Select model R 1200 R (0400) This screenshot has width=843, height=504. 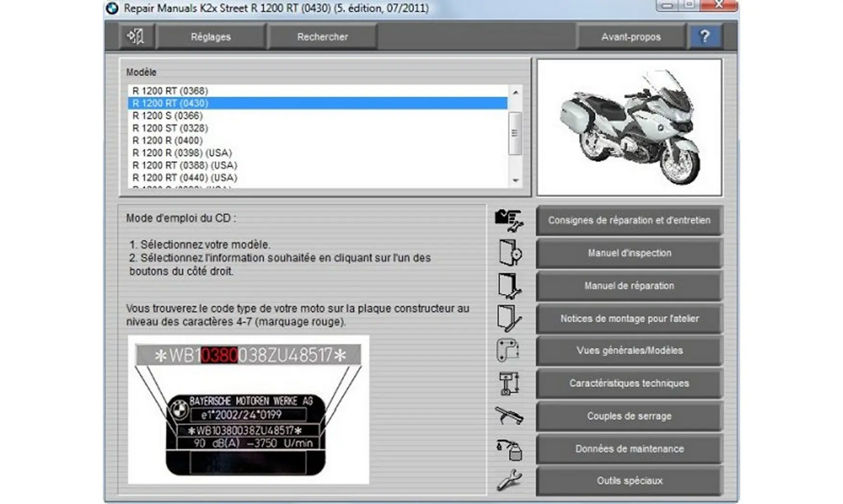(318, 141)
